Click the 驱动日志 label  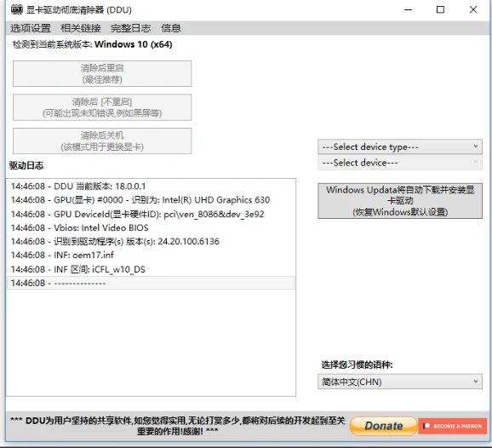(x=26, y=165)
